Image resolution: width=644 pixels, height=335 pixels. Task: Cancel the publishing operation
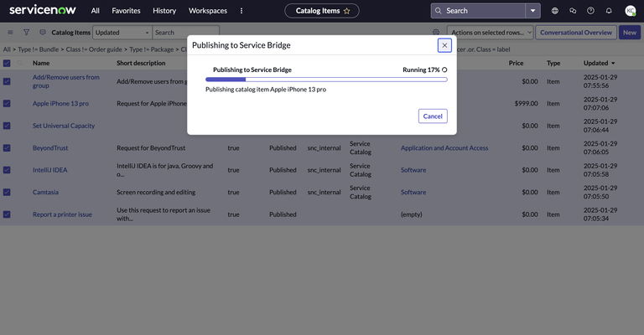pos(433,116)
